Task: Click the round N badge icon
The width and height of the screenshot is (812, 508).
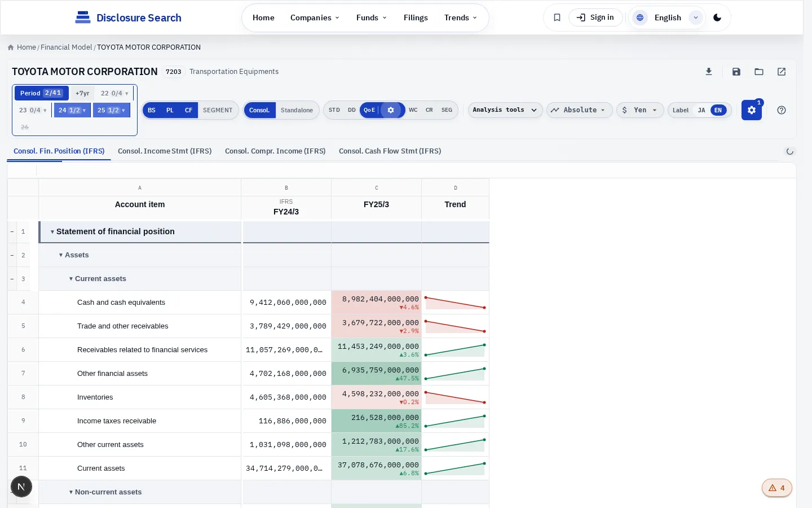Action: coord(21,487)
